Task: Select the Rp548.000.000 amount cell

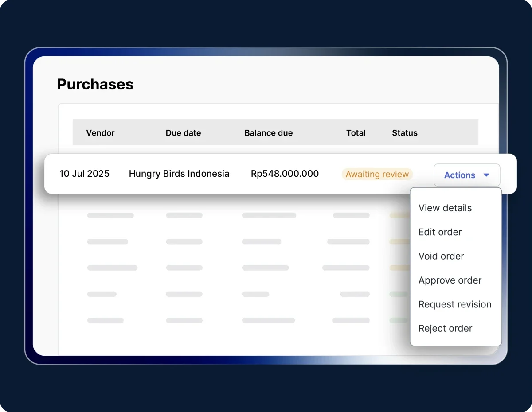Action: [x=285, y=174]
